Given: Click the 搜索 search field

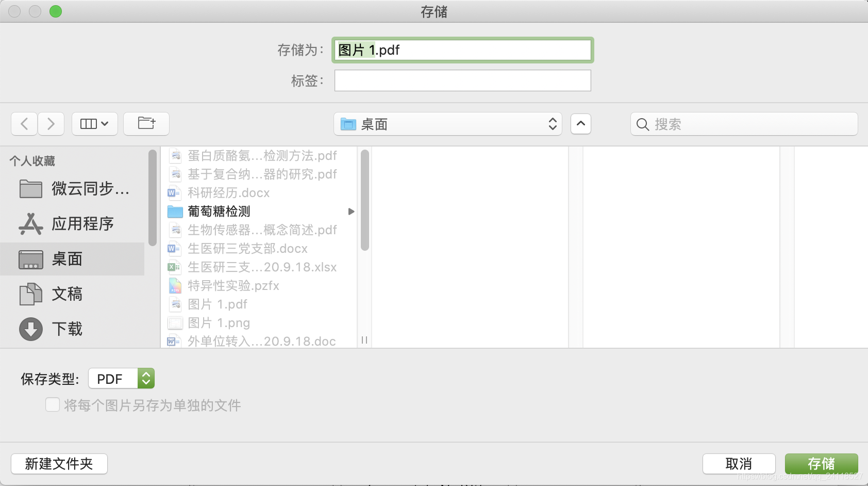Looking at the screenshot, I should coord(744,124).
